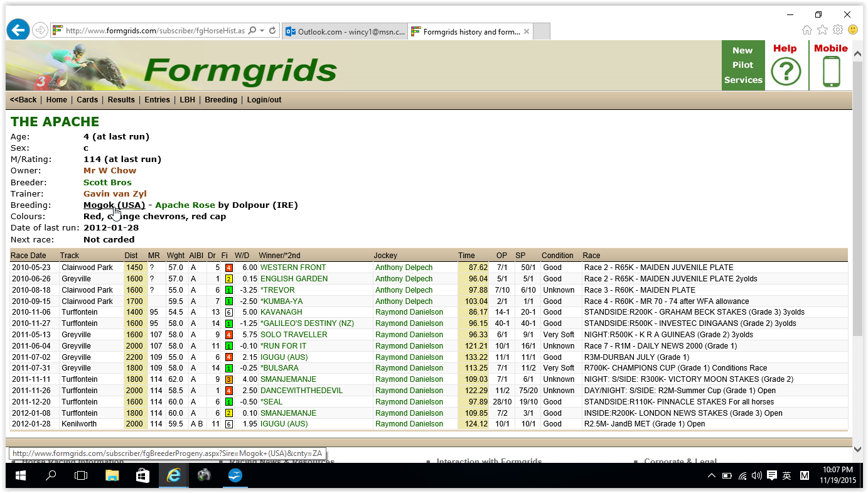Open browser Tools gear icon
868x493 pixels.
837,30
